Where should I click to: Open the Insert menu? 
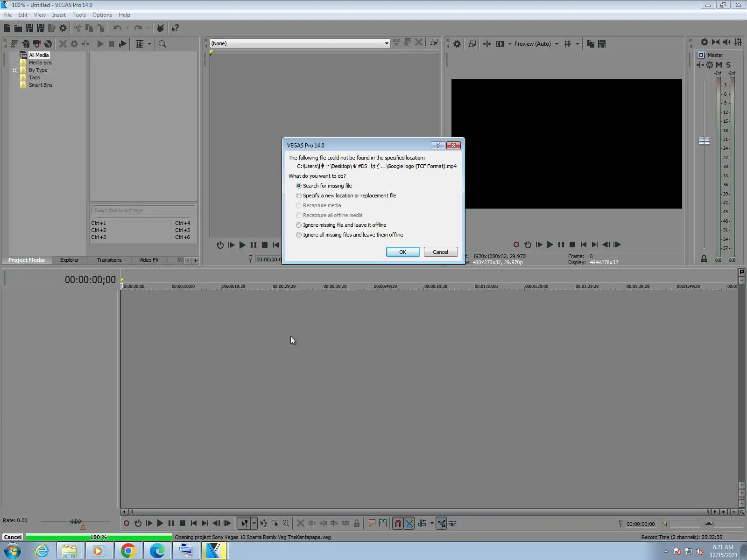[59, 15]
